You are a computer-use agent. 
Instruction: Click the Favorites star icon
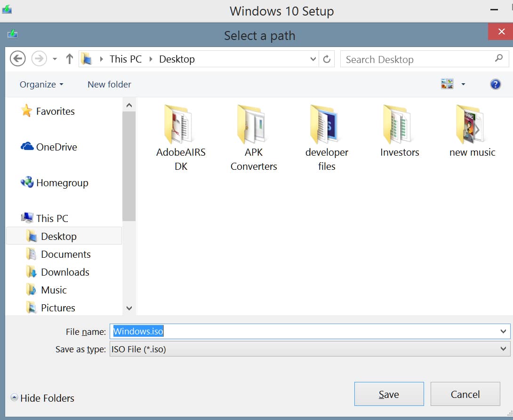click(x=26, y=111)
